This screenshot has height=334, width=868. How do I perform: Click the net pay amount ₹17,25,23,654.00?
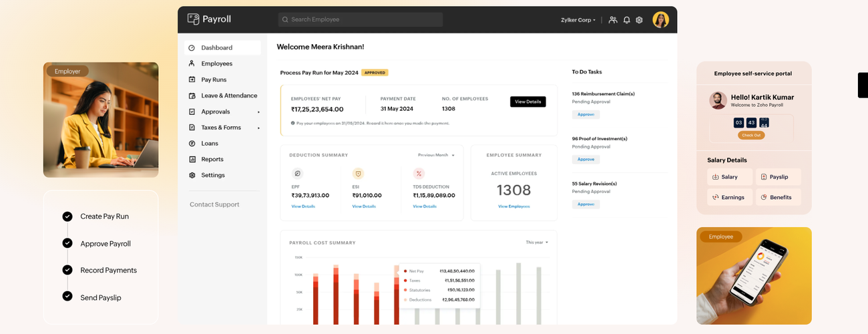(x=317, y=110)
